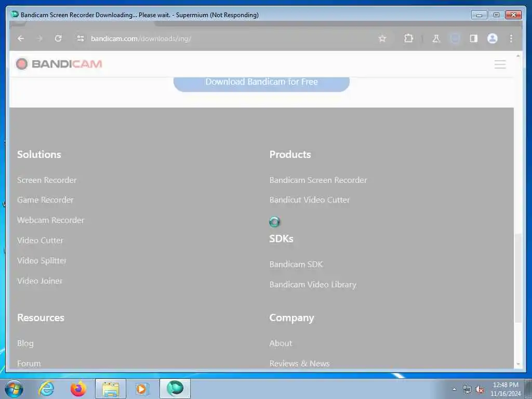
Task: Open the Screen Recorder link
Action: (x=47, y=180)
